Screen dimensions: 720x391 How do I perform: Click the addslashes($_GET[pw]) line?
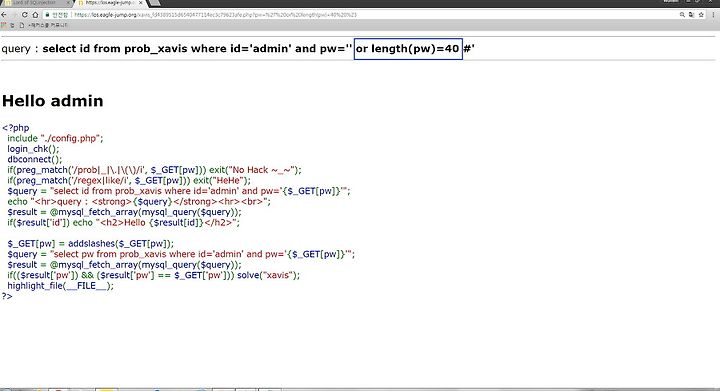click(x=90, y=244)
